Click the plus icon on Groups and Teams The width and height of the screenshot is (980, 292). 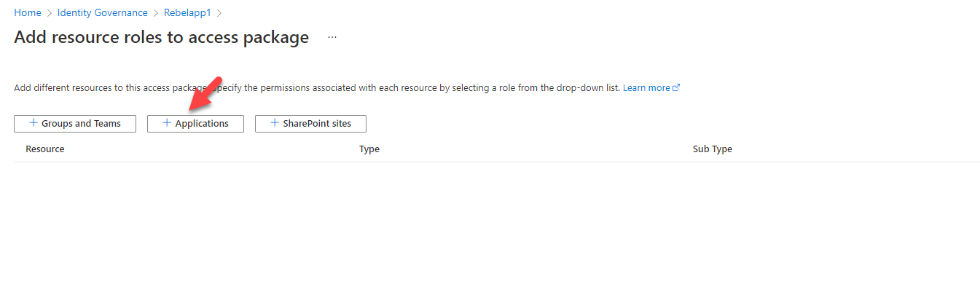point(33,123)
